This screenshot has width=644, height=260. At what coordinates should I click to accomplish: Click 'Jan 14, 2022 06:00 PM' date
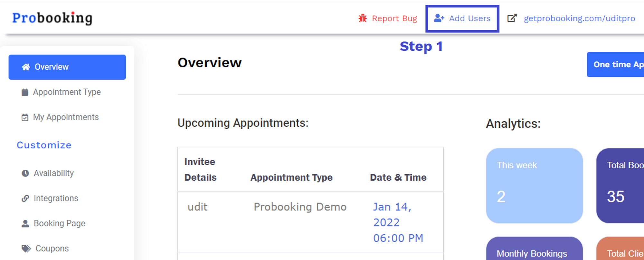(398, 222)
